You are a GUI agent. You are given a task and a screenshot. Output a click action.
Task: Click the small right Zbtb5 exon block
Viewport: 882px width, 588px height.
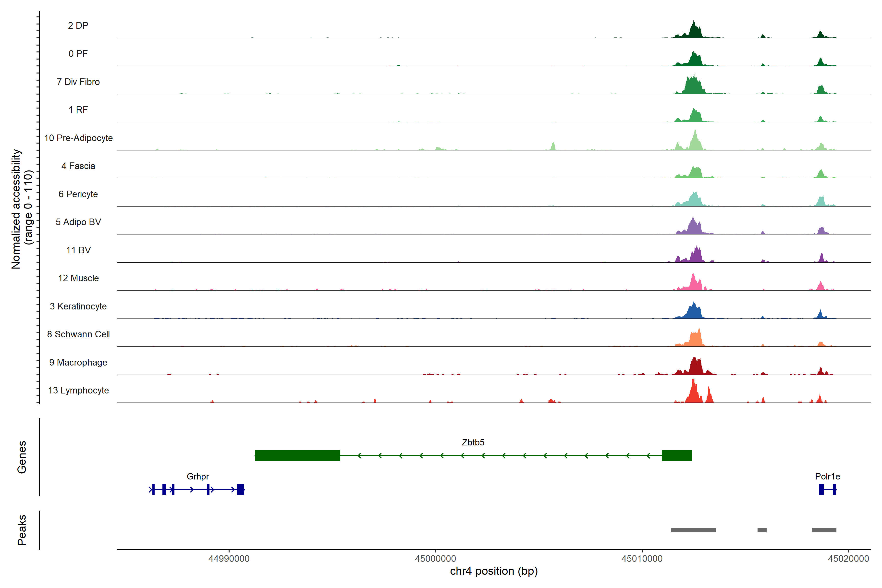point(676,455)
